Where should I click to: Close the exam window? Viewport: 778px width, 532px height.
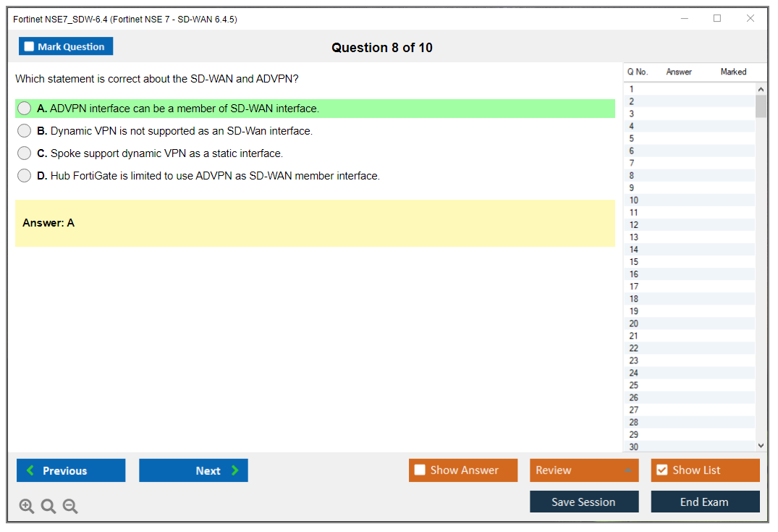[750, 19]
